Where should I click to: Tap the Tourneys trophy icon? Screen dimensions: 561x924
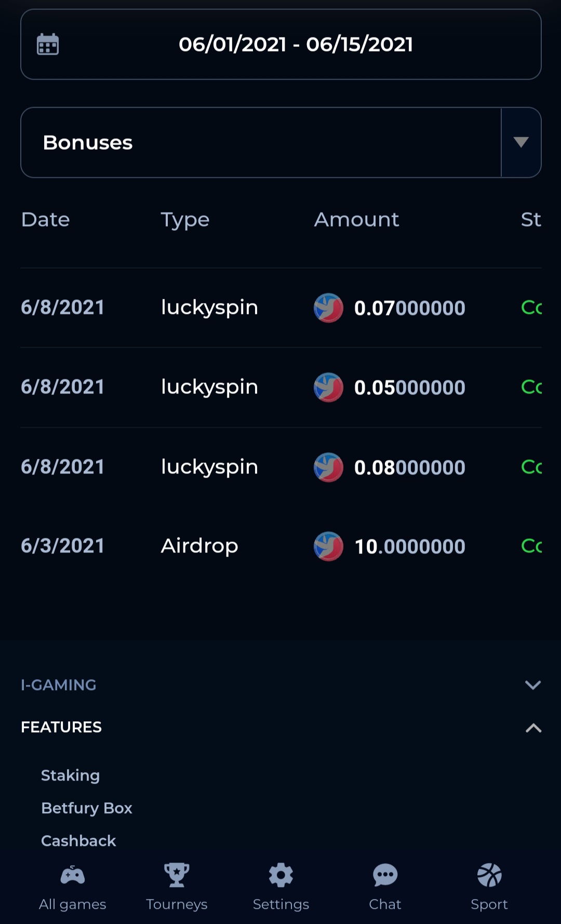pos(177,875)
